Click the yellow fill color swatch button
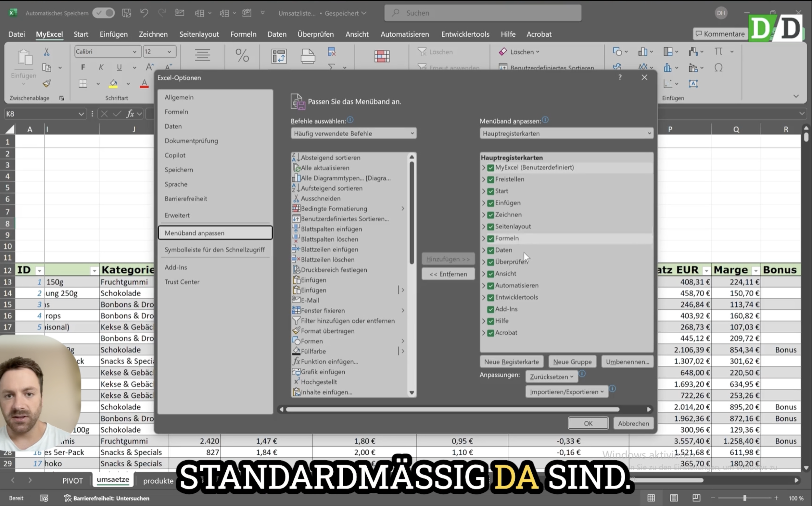This screenshot has width=812, height=506. coord(113,83)
